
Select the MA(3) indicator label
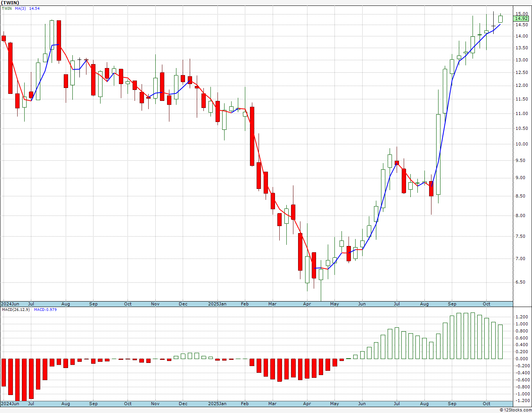(20, 9)
